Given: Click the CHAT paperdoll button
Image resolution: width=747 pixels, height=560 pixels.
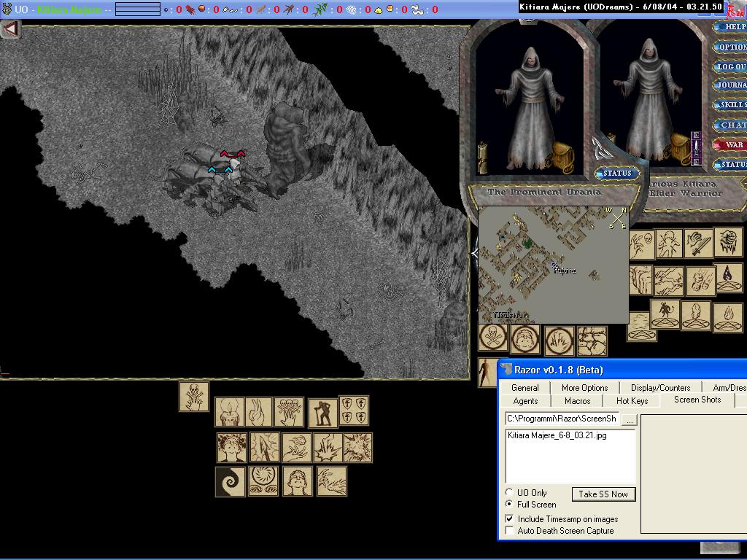Looking at the screenshot, I should (x=731, y=125).
